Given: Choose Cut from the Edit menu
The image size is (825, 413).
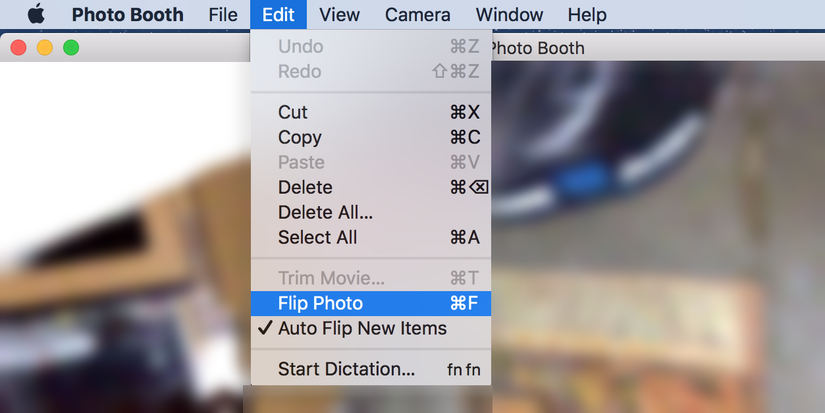Looking at the screenshot, I should click(371, 112).
